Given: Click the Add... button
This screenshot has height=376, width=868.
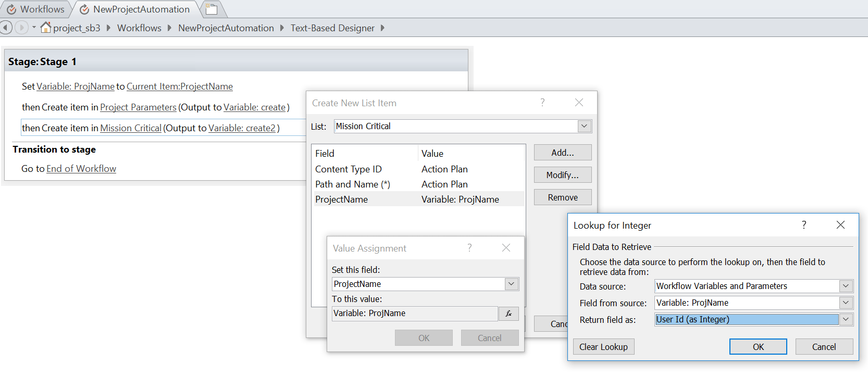Looking at the screenshot, I should point(563,153).
